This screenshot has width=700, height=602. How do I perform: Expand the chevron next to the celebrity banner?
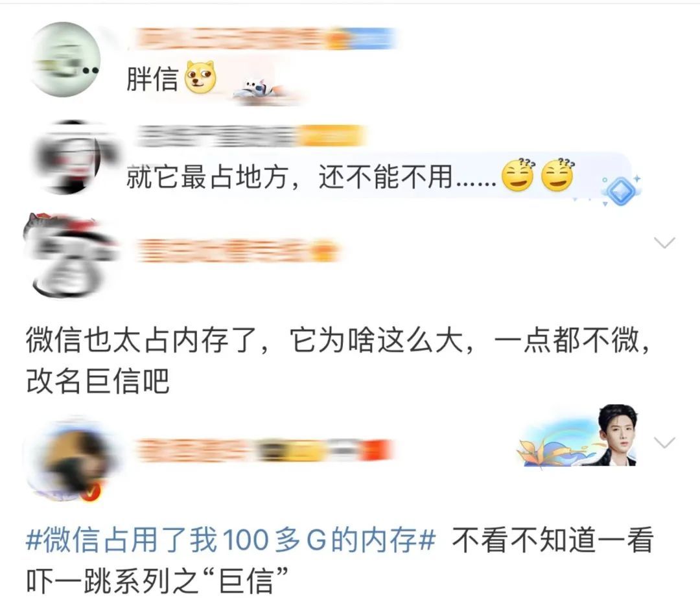pos(664,442)
